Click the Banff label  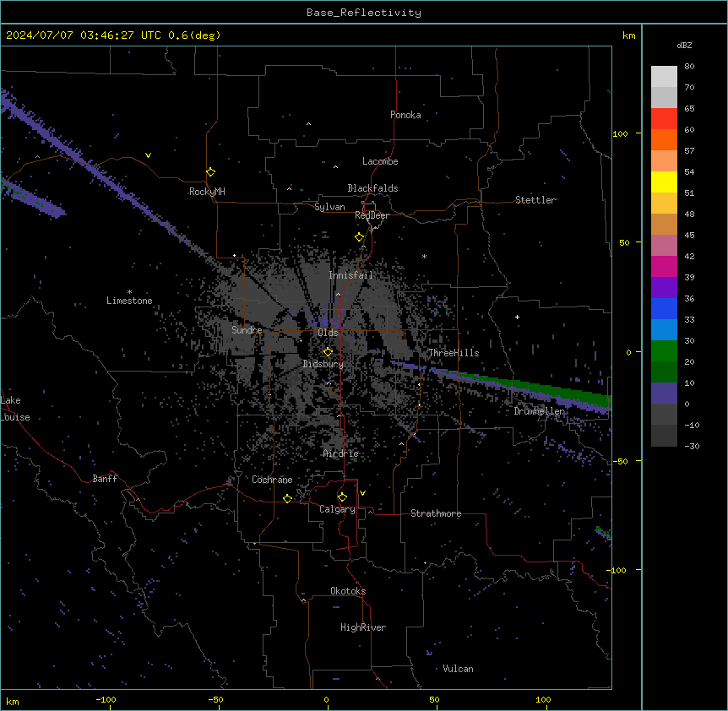[105, 479]
